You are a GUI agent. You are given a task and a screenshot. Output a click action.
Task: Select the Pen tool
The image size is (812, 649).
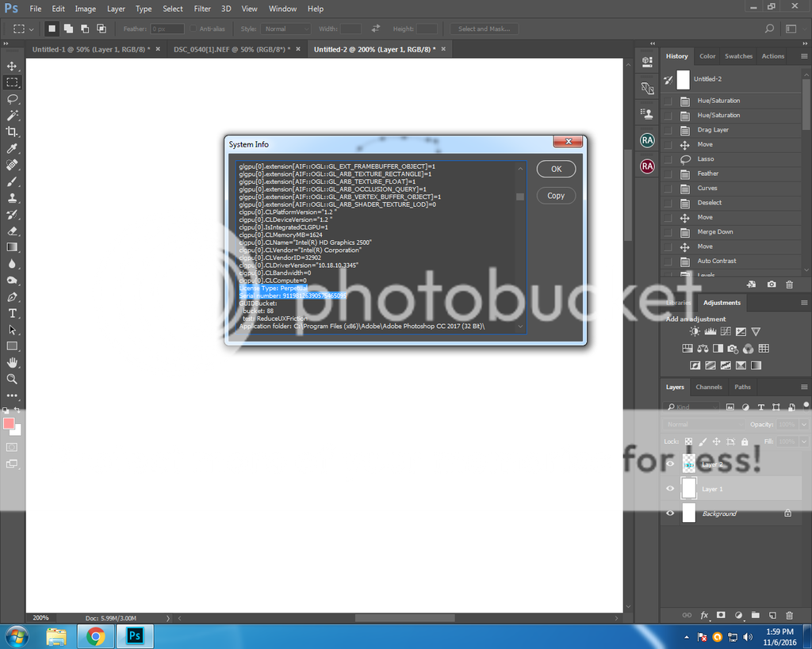tap(12, 297)
